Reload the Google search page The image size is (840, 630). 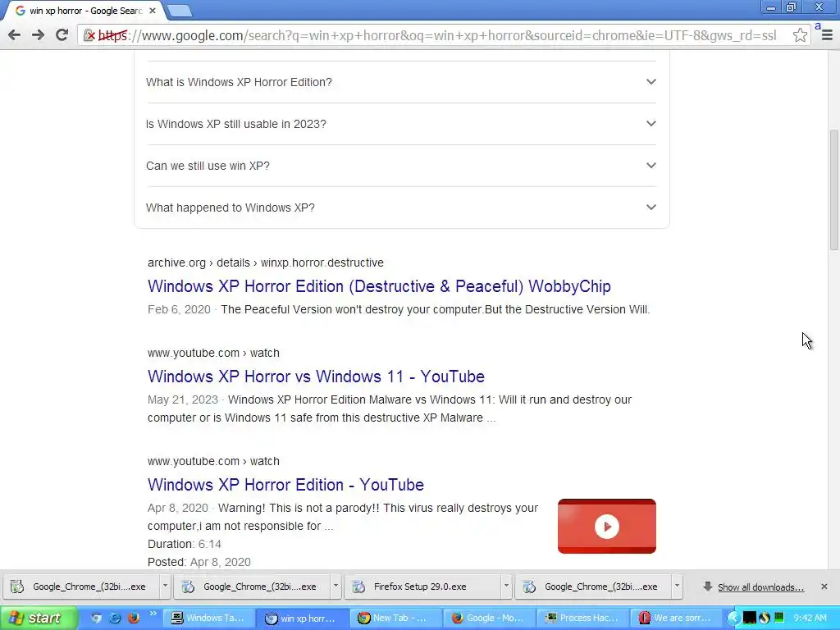[62, 35]
